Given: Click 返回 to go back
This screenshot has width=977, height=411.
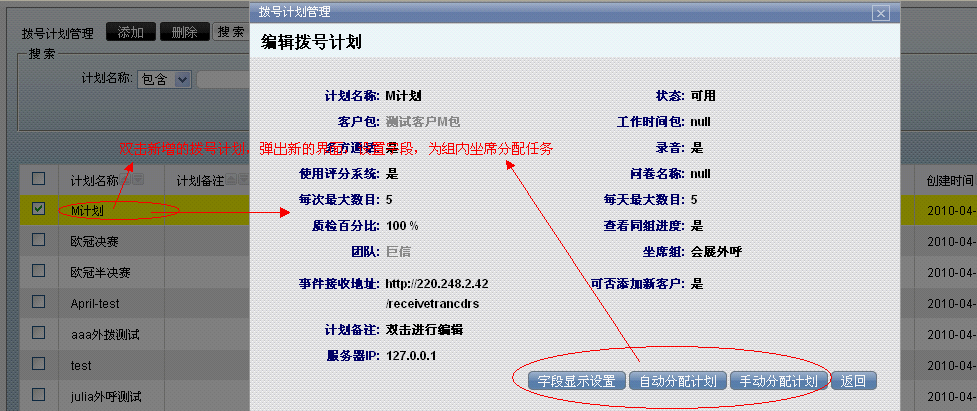Looking at the screenshot, I should 853,381.
